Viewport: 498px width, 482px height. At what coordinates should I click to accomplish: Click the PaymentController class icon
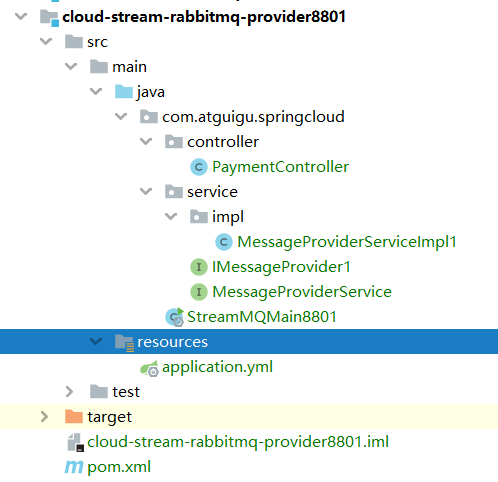coord(199,167)
